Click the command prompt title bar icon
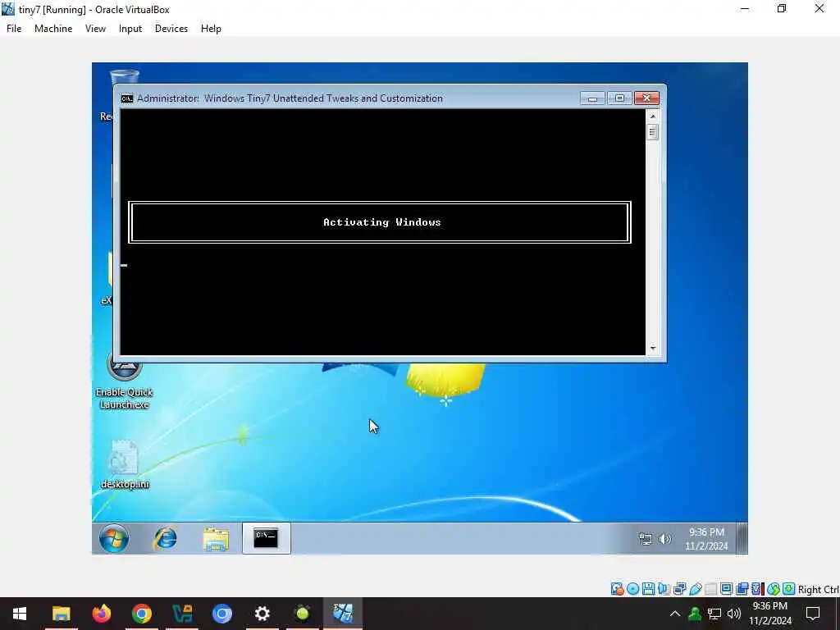Image resolution: width=840 pixels, height=630 pixels. tap(126, 98)
